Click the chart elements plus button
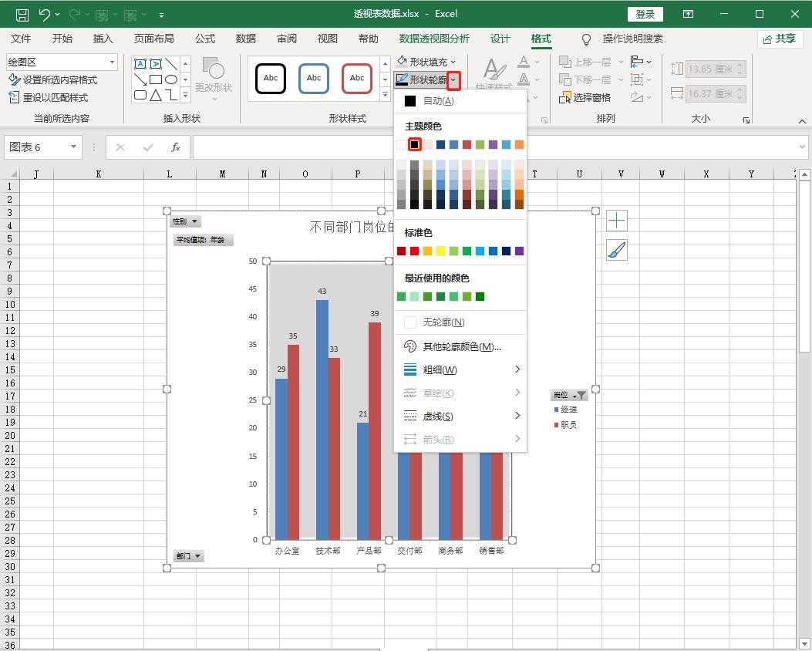Screen dimensions: 812x651 pyautogui.click(x=616, y=221)
